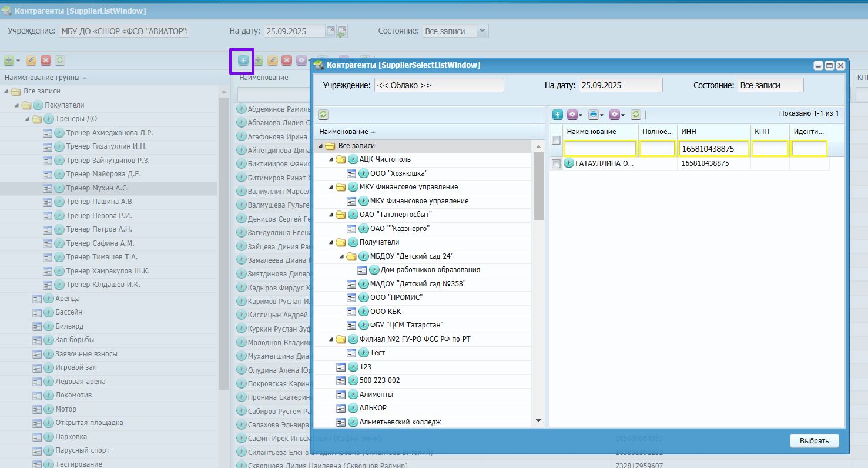Click the tree scrollbar down arrow in the dialog
Screen dimensions: 868x468
(538, 421)
